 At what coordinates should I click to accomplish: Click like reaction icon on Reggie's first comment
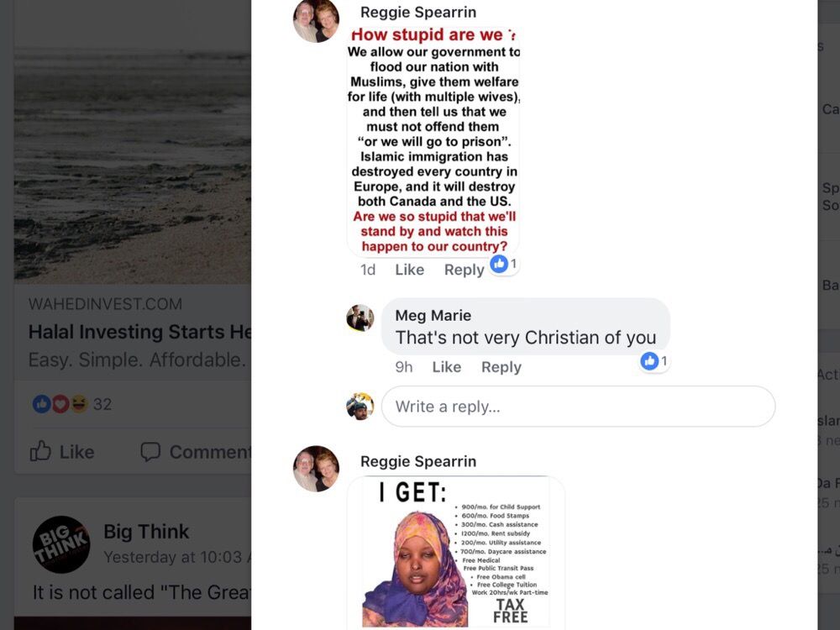pos(499,263)
